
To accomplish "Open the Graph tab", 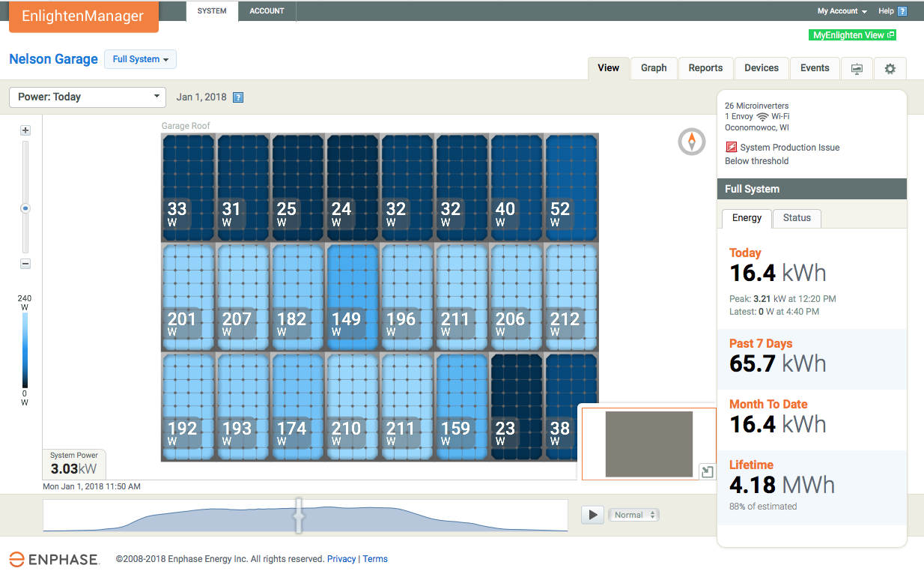I will pos(654,68).
